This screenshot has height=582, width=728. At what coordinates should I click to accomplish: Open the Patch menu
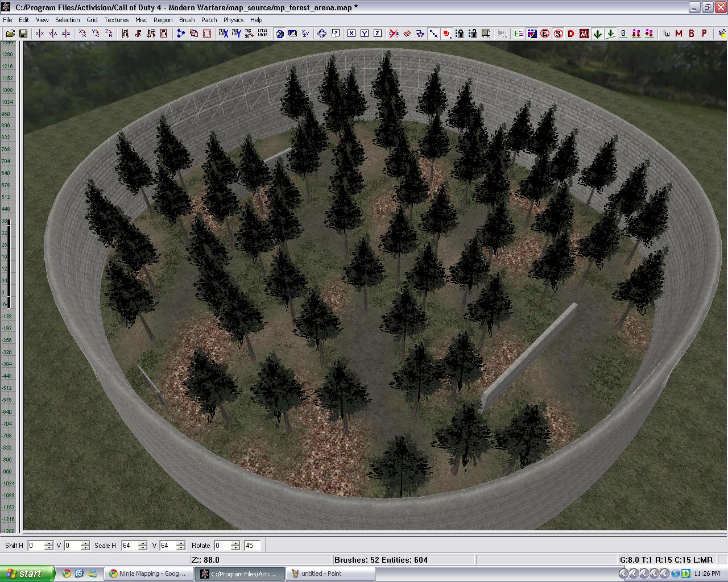pyautogui.click(x=209, y=20)
